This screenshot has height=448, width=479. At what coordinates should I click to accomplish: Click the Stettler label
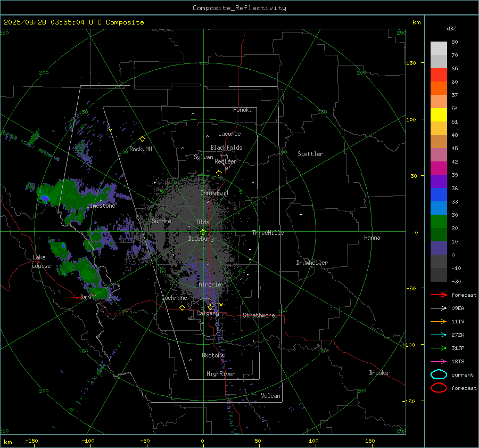(310, 154)
